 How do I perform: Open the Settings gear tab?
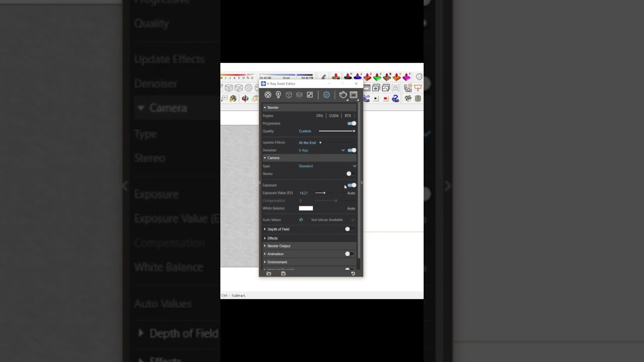(327, 95)
